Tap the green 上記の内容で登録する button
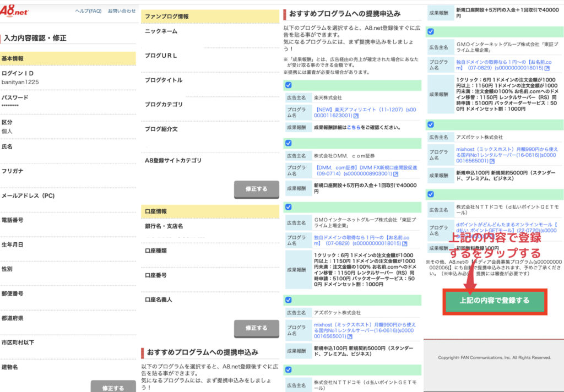564x392 pixels. click(495, 301)
